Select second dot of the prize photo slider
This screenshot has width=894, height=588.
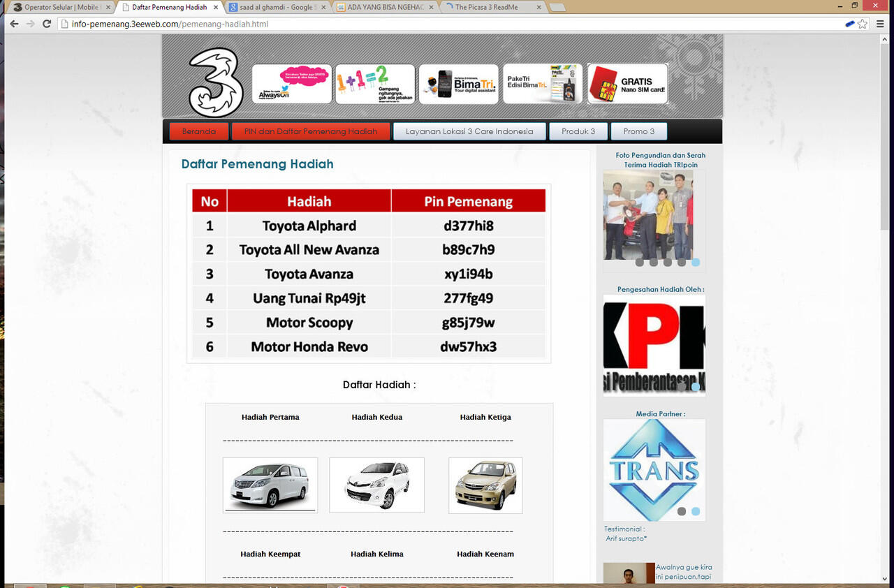click(654, 263)
